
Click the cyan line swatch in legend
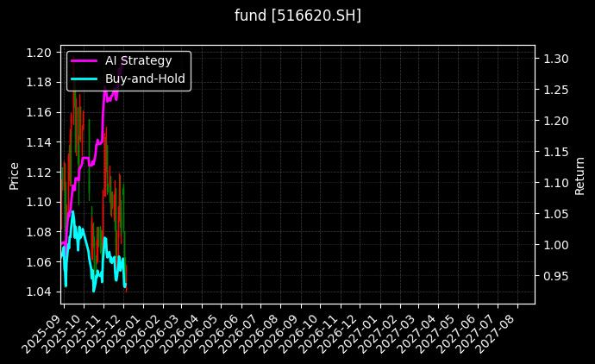pos(84,78)
